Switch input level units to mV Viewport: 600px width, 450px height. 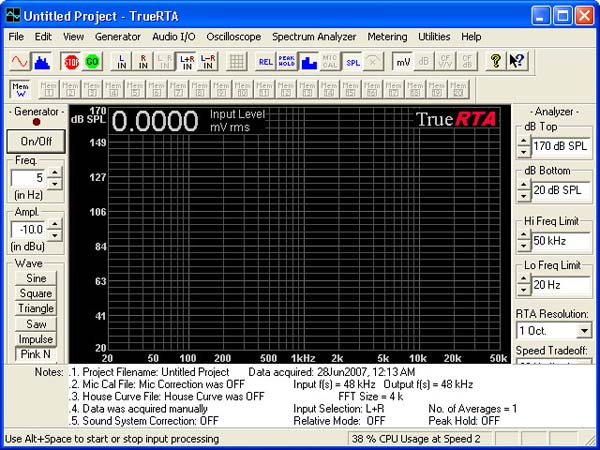click(x=403, y=61)
